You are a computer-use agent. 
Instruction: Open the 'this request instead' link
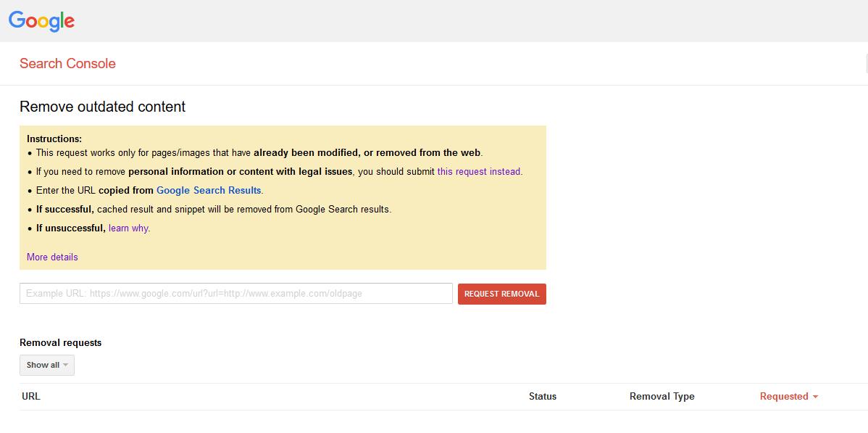coord(479,171)
